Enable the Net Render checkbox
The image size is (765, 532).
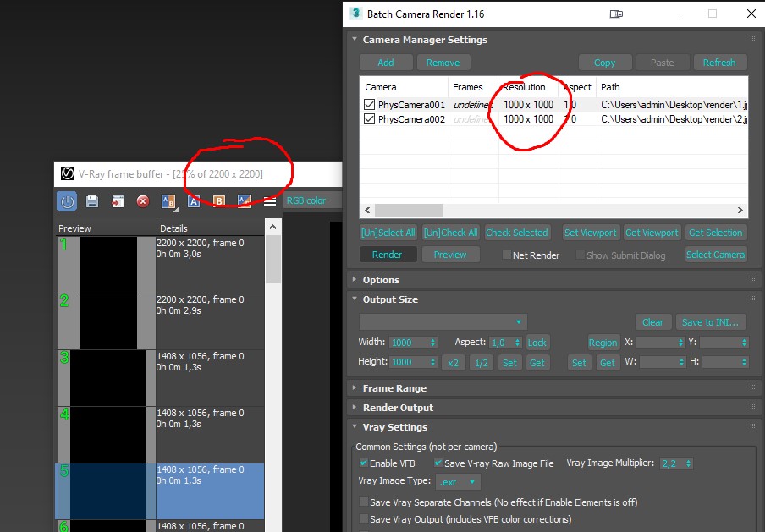507,255
